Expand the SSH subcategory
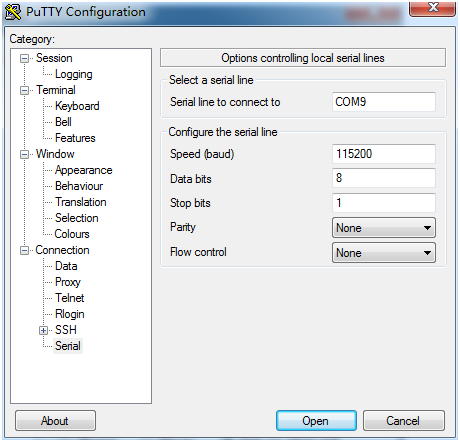Screen dimensions: 460x442 tap(43, 331)
